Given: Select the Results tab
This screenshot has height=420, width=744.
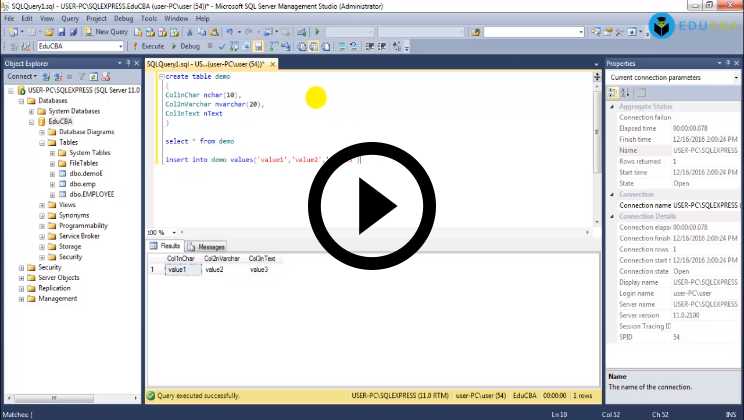Looking at the screenshot, I should [165, 246].
